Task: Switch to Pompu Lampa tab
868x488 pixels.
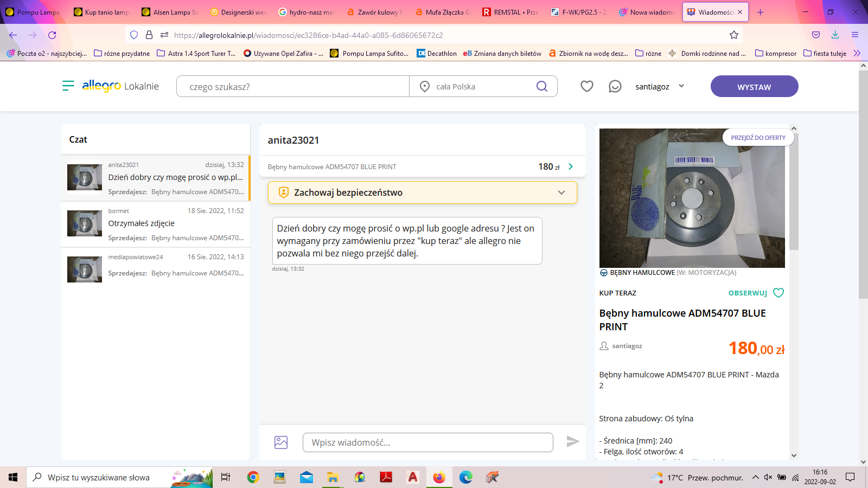Action: click(x=33, y=12)
